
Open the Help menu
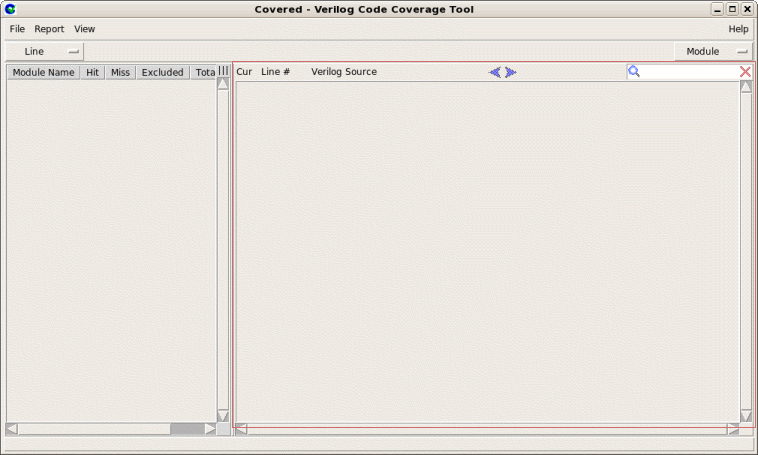coord(738,29)
